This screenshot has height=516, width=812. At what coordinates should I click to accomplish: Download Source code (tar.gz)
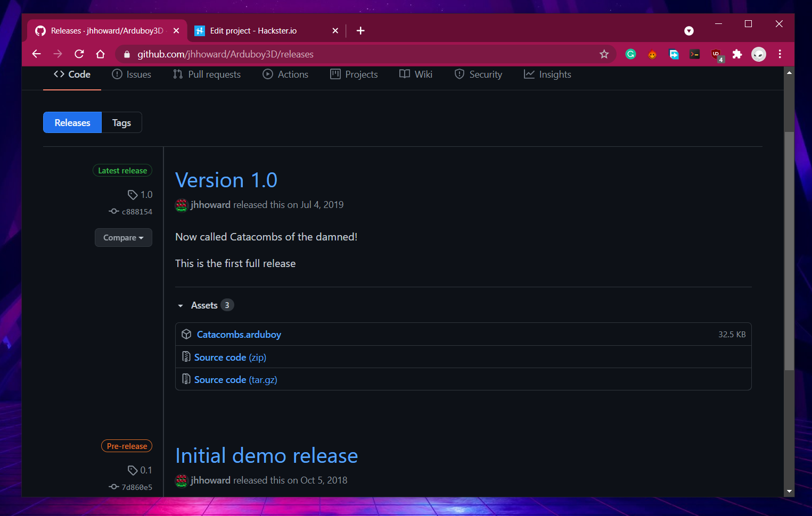coord(235,379)
